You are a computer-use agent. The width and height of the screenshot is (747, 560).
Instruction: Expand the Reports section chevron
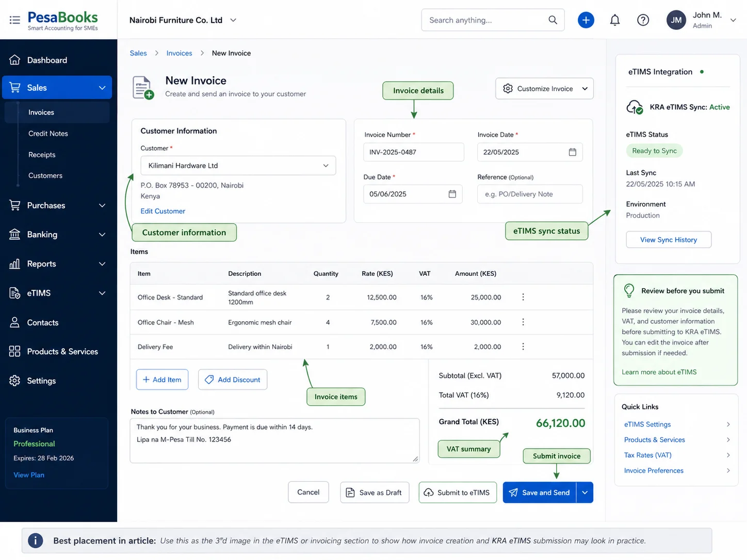coord(102,263)
